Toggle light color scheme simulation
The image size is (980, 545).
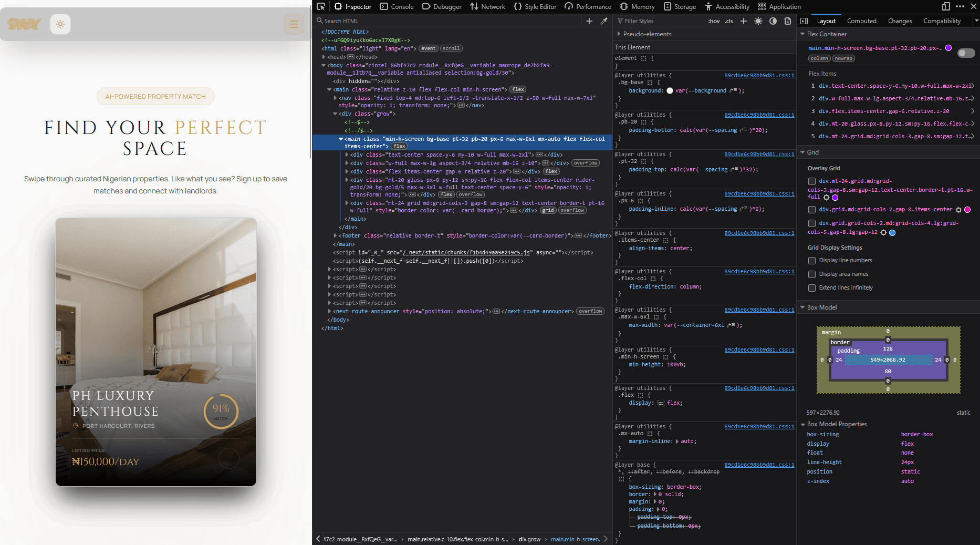pos(758,21)
